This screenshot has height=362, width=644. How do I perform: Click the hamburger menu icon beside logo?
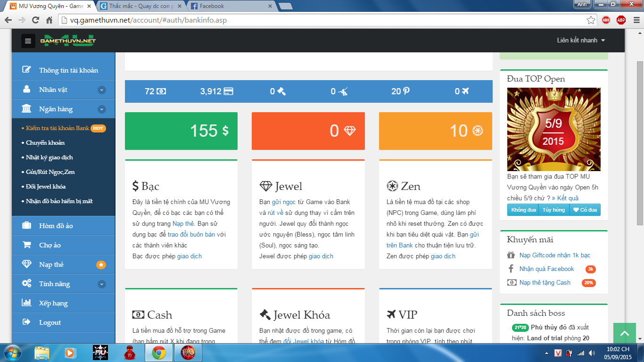(x=28, y=41)
